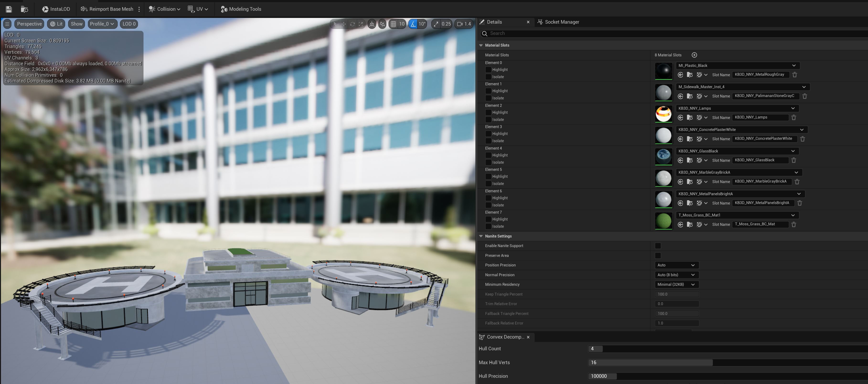Check Isolate for Element 4

tap(488, 162)
